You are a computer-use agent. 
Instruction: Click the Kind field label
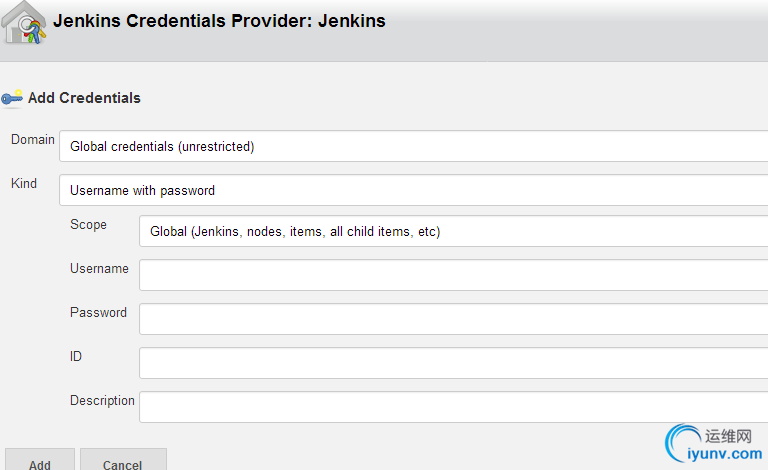tap(24, 183)
